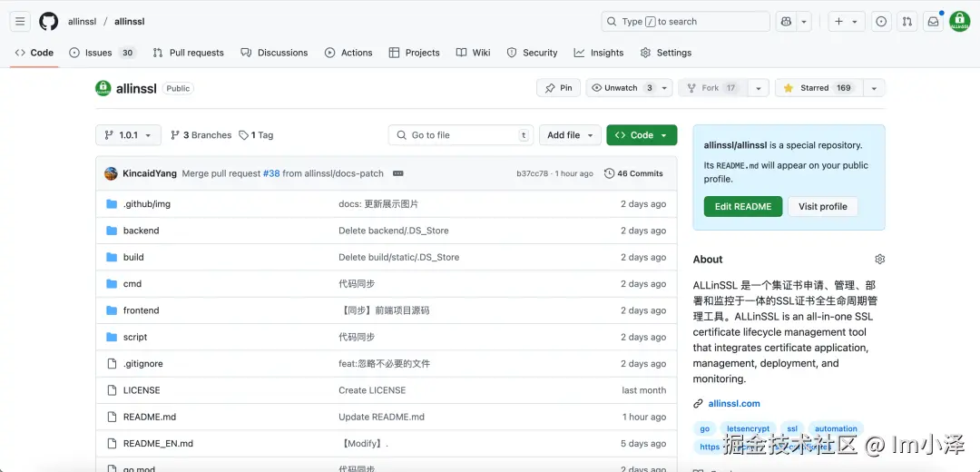Open the Security tab

coord(532,53)
